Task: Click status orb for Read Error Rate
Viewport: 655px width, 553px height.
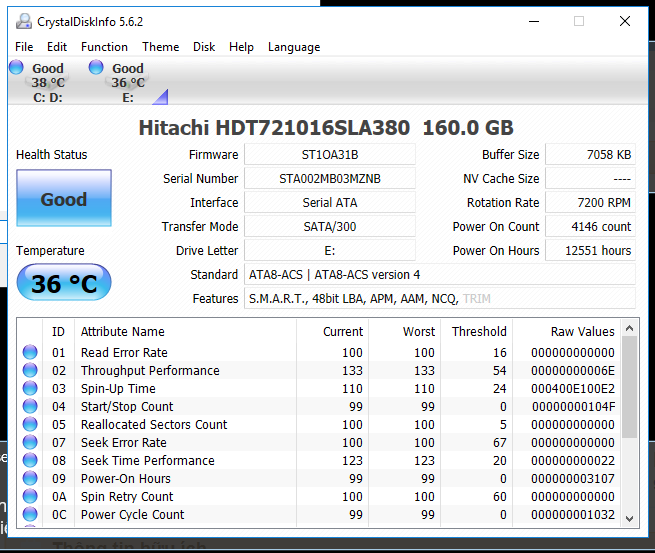Action: click(x=30, y=352)
